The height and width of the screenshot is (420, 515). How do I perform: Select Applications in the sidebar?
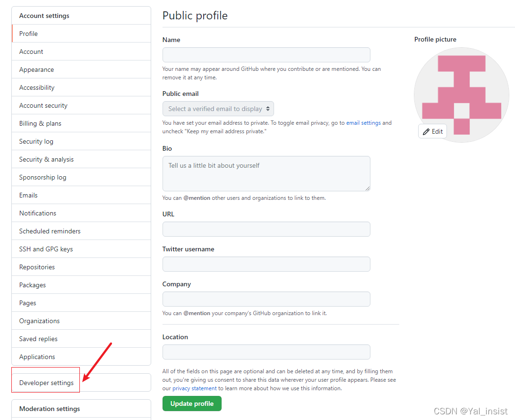click(81, 357)
